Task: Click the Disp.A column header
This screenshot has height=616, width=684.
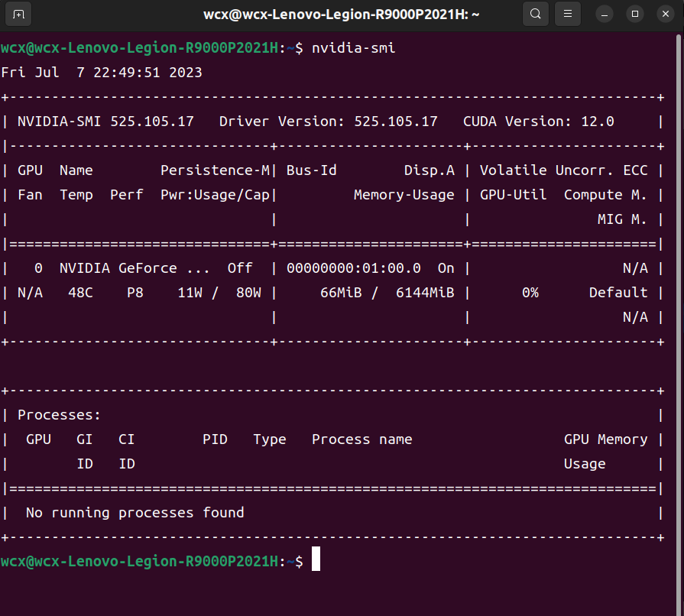Action: coord(430,170)
